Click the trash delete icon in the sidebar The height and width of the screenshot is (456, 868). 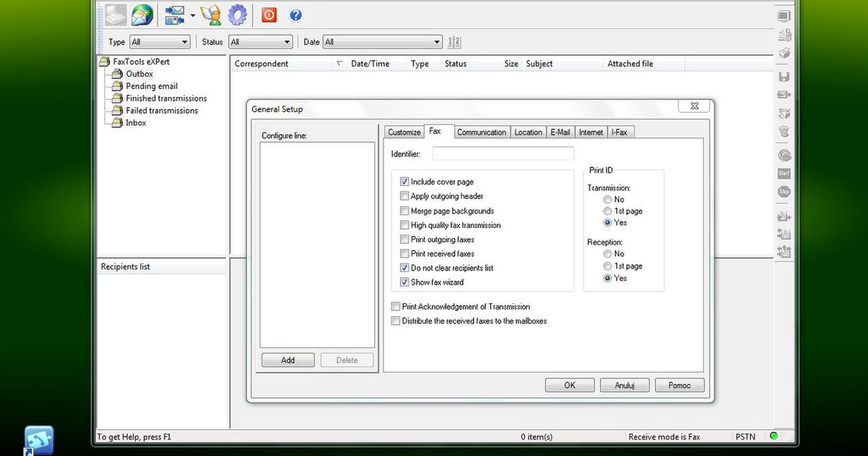(x=783, y=132)
